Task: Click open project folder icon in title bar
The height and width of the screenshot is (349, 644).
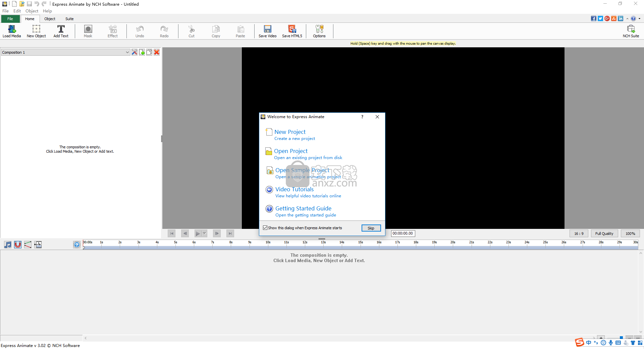Action: tap(22, 4)
